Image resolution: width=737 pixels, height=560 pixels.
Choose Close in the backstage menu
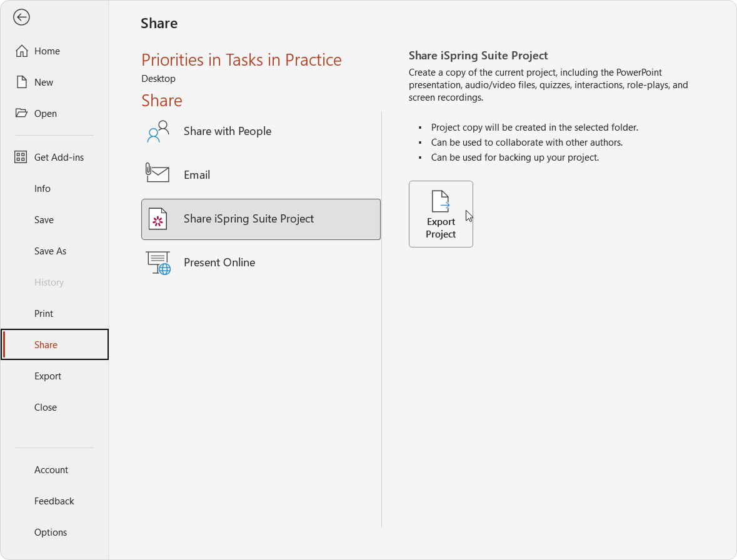pyautogui.click(x=46, y=407)
